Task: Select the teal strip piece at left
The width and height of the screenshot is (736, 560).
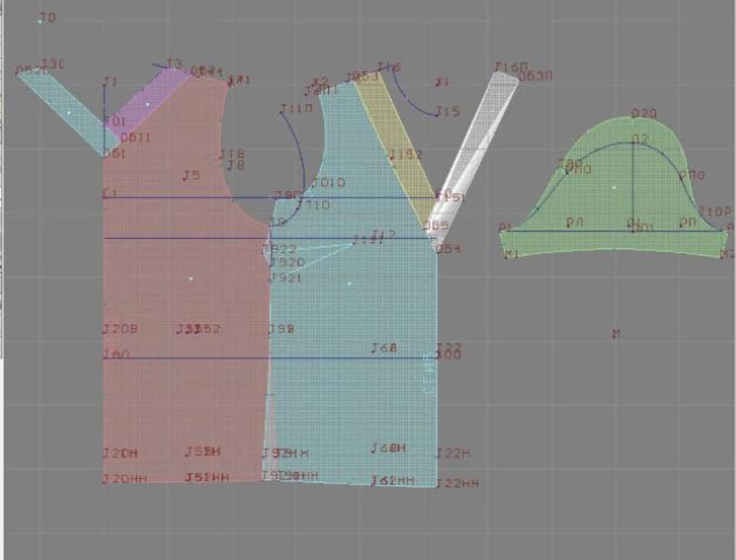Action: [69, 112]
